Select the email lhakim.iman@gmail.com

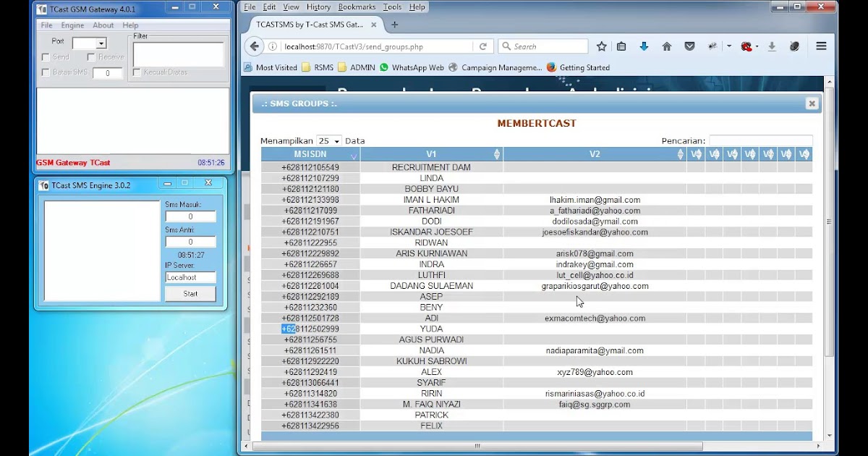pyautogui.click(x=595, y=200)
